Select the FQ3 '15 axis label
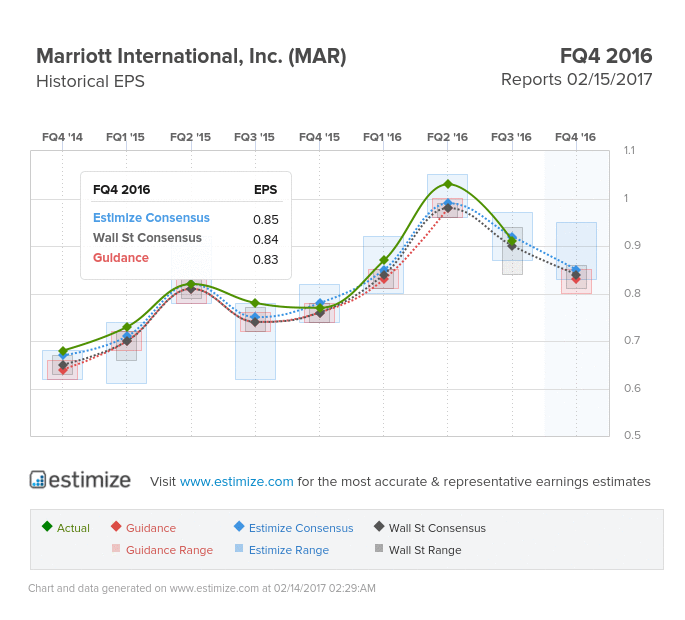The width and height of the screenshot is (685, 620). coord(254,137)
